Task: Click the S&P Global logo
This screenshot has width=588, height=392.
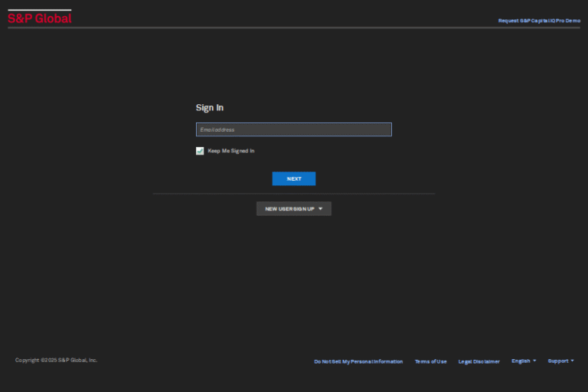Action: coord(40,18)
